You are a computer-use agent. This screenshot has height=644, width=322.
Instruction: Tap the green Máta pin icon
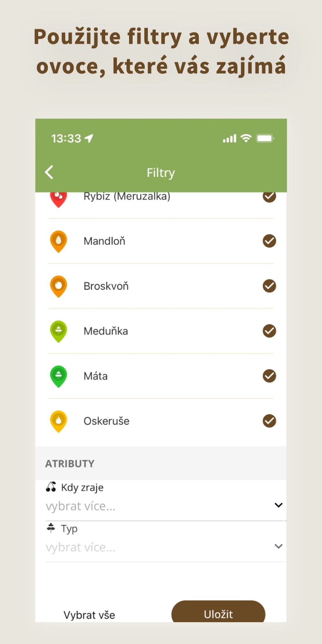click(x=58, y=376)
